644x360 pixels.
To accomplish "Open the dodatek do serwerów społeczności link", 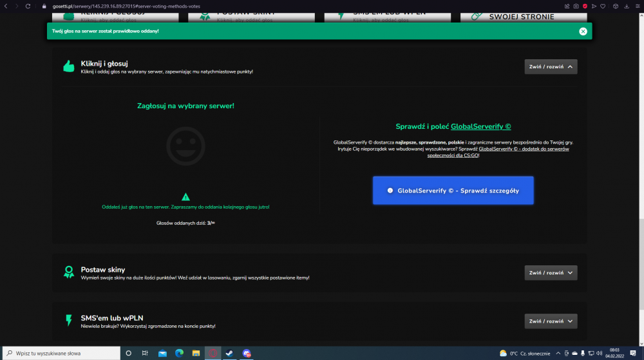I will [498, 152].
